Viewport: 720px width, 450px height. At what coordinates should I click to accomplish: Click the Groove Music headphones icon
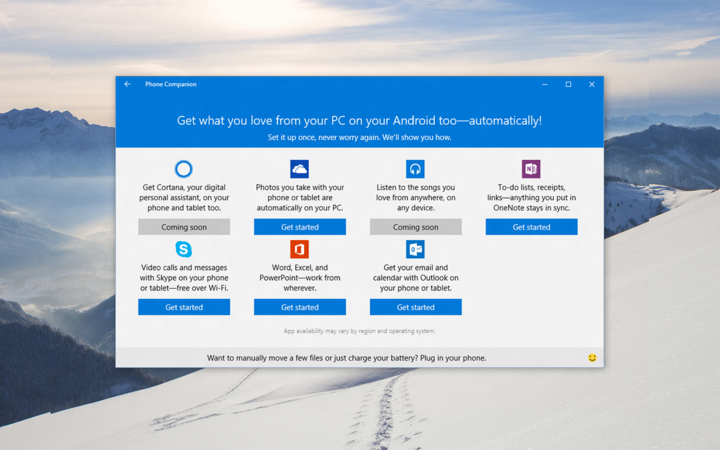coord(415,169)
